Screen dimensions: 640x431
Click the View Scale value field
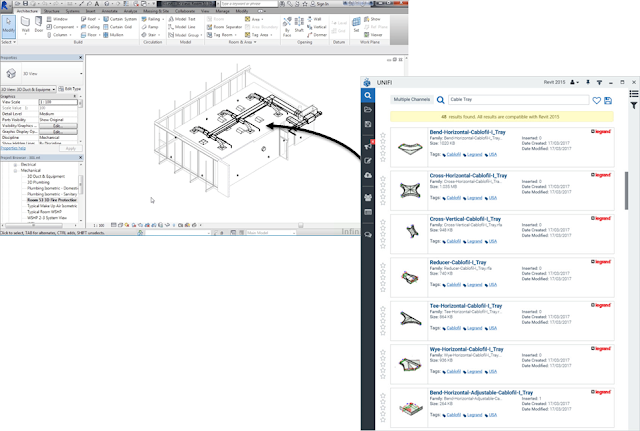tap(58, 102)
